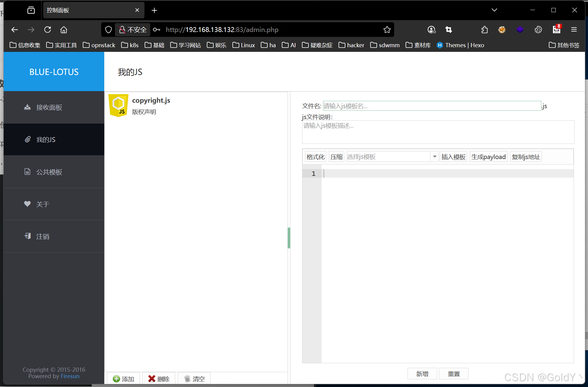Click the 我的JS paperclip icon
Screen dimensions: 588x387
pyautogui.click(x=28, y=140)
